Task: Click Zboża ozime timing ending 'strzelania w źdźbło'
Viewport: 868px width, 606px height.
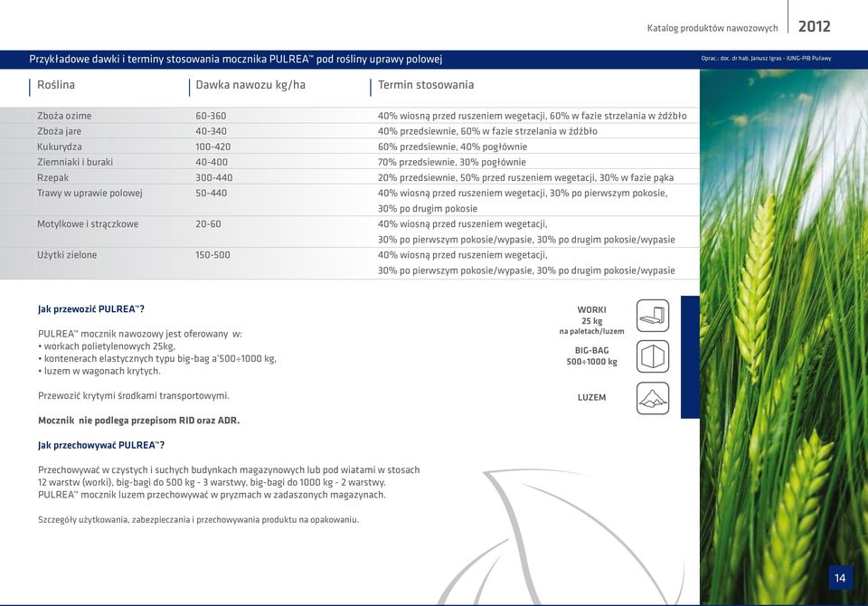Action: coord(532,116)
